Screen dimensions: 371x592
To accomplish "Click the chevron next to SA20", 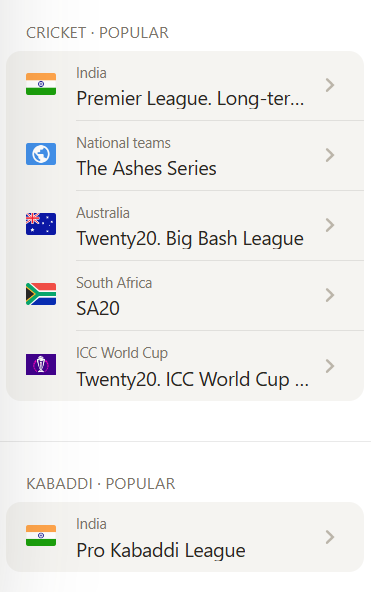I will [330, 295].
